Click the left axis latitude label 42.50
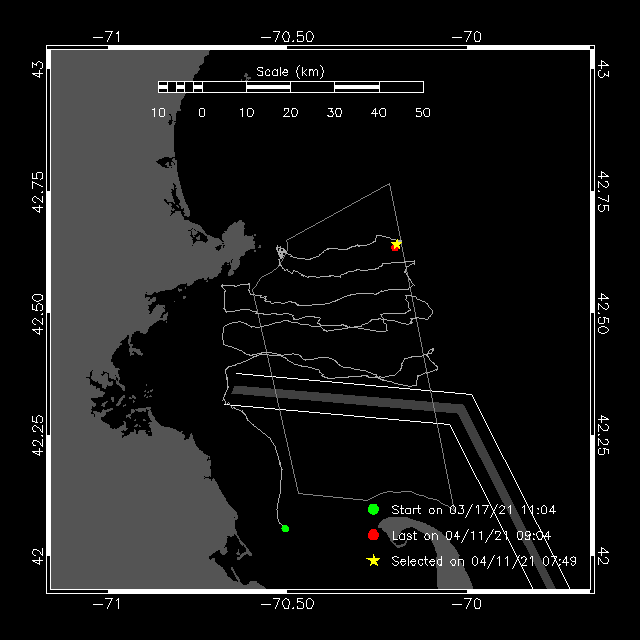Screen dimensions: 640x640 pyautogui.click(x=38, y=314)
